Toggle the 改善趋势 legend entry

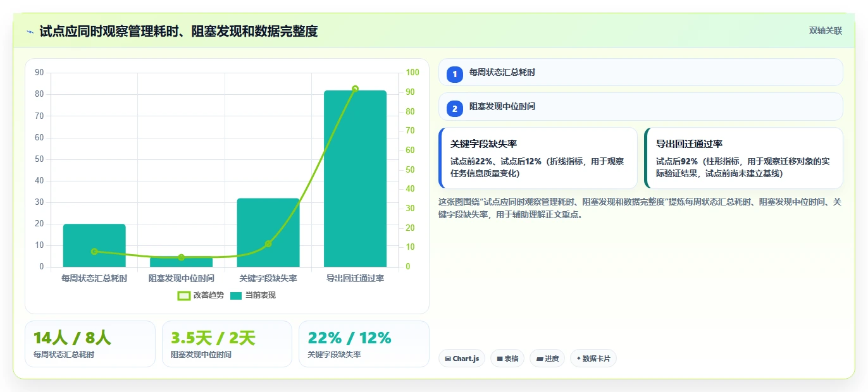[x=201, y=295]
